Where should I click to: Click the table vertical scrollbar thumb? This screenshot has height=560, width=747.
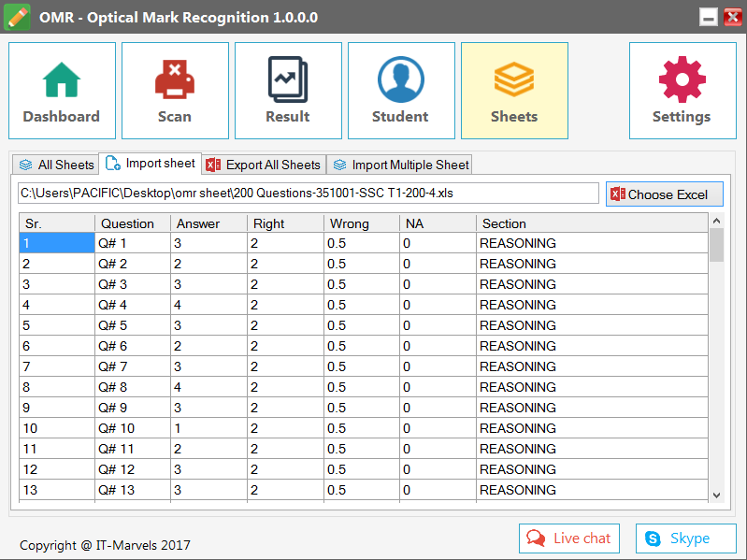(x=716, y=245)
